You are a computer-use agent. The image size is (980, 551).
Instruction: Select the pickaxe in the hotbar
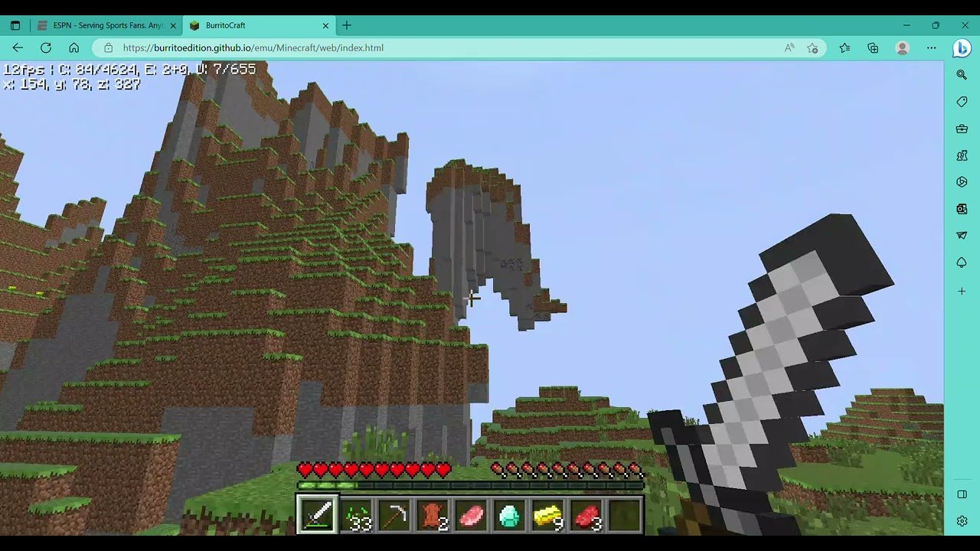click(394, 515)
